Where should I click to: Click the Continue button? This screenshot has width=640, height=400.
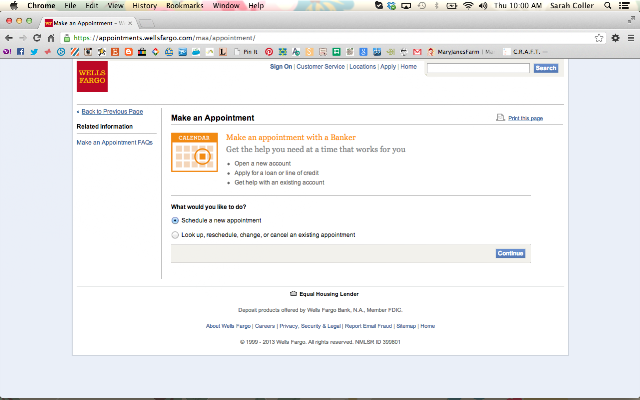510,253
